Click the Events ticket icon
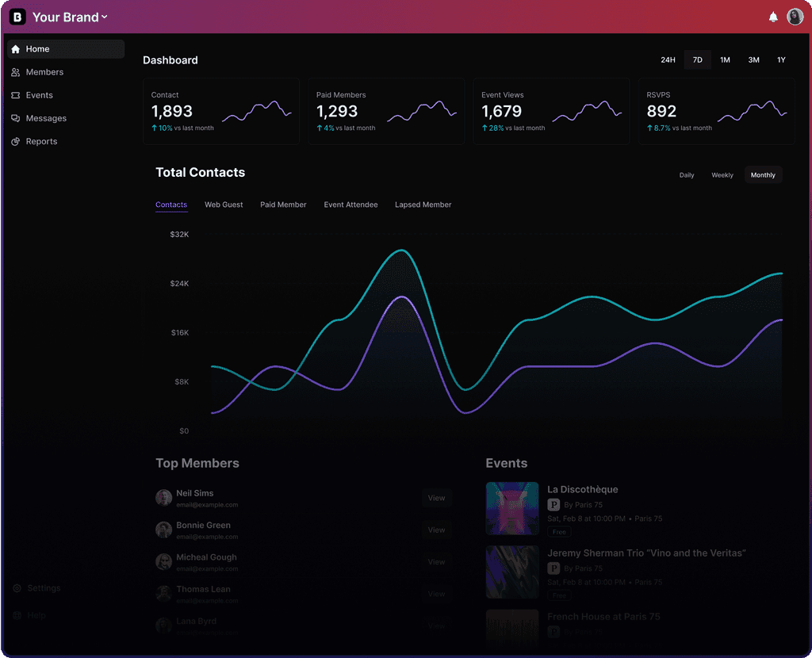This screenshot has width=812, height=658. coord(16,95)
